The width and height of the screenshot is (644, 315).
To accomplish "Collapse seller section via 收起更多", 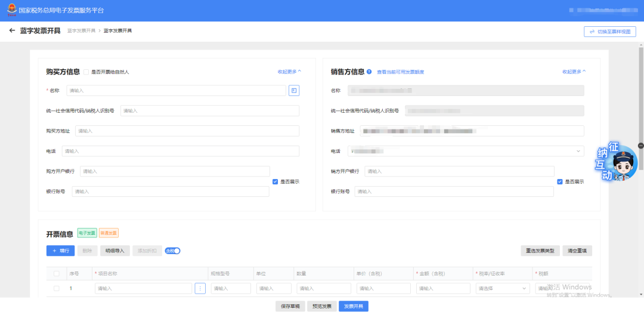I will point(574,72).
